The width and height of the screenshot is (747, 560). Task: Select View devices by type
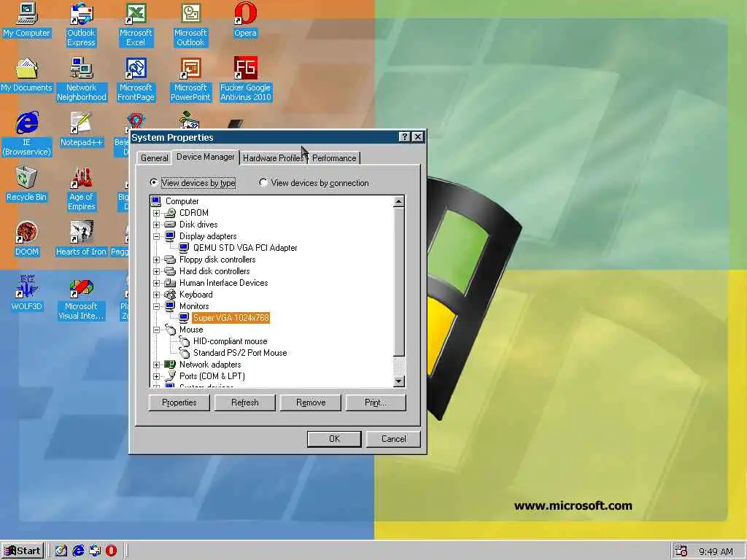pos(193,183)
